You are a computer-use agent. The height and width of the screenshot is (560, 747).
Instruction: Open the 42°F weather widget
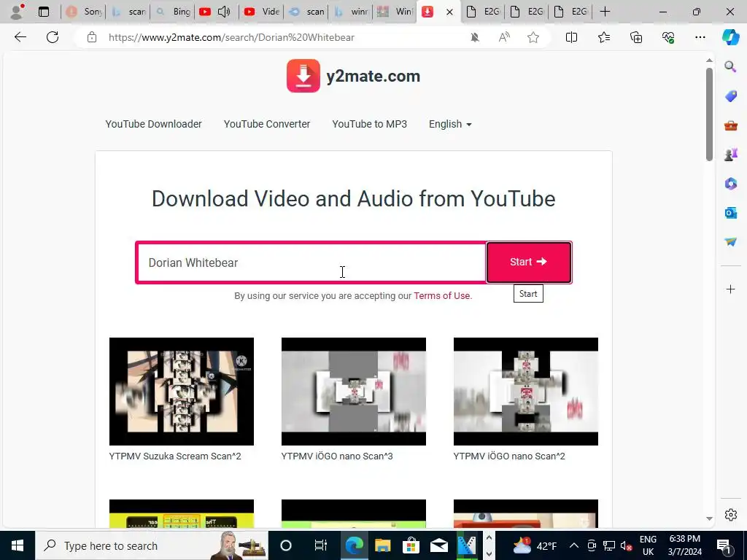pos(534,545)
